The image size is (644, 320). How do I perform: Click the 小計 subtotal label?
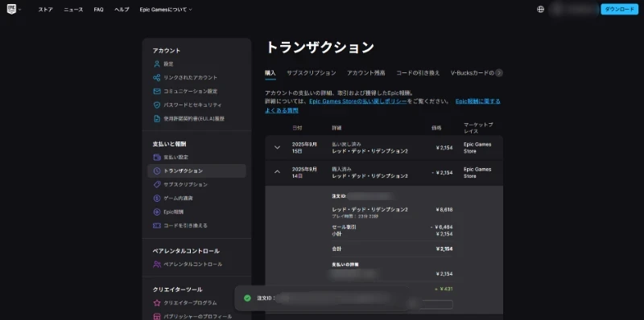tap(336, 234)
